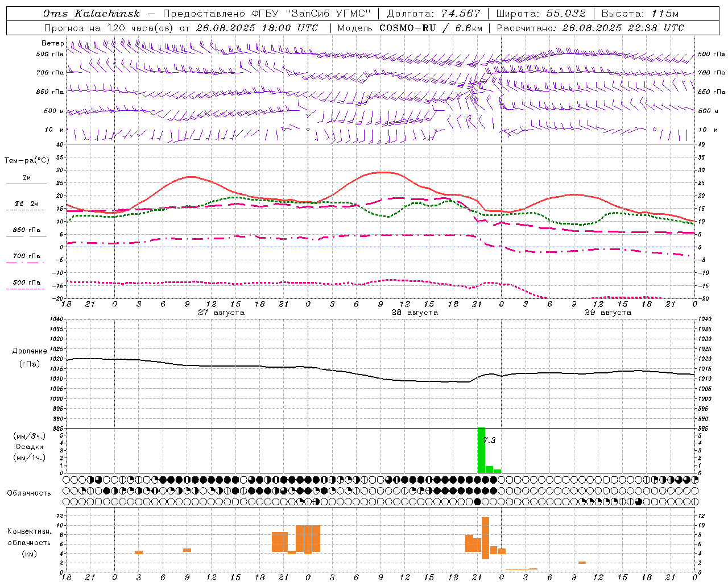The image size is (728, 582).
Task: Click the 850 гПа temperature legend entry
Action: click(x=26, y=231)
